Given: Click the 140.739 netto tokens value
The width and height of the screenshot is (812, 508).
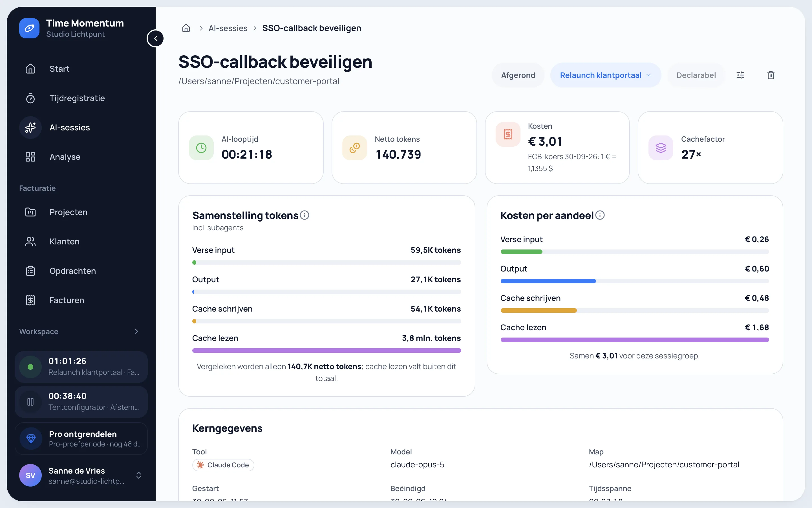Looking at the screenshot, I should [398, 155].
